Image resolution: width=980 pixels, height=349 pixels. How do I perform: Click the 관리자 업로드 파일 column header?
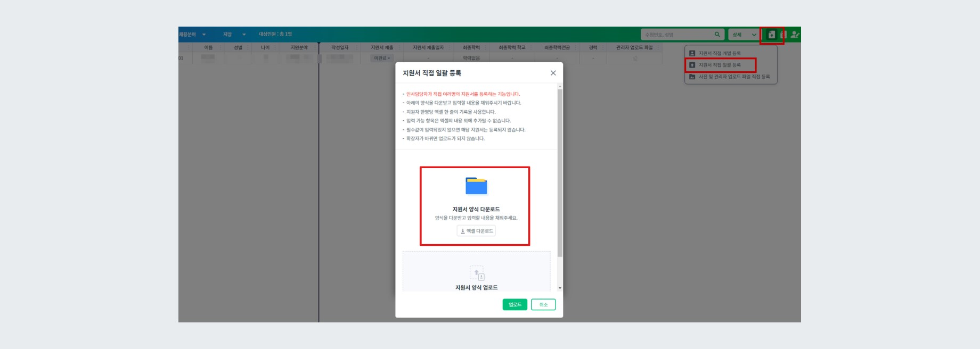(634, 47)
